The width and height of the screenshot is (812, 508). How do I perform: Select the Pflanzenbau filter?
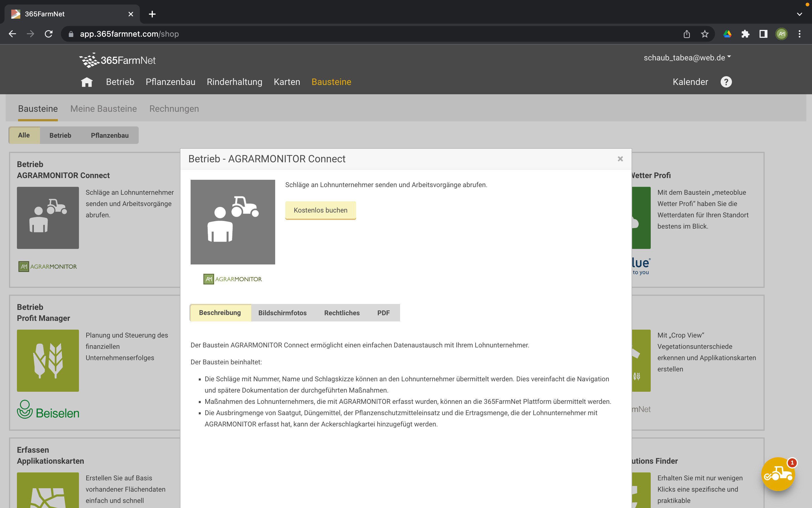110,135
